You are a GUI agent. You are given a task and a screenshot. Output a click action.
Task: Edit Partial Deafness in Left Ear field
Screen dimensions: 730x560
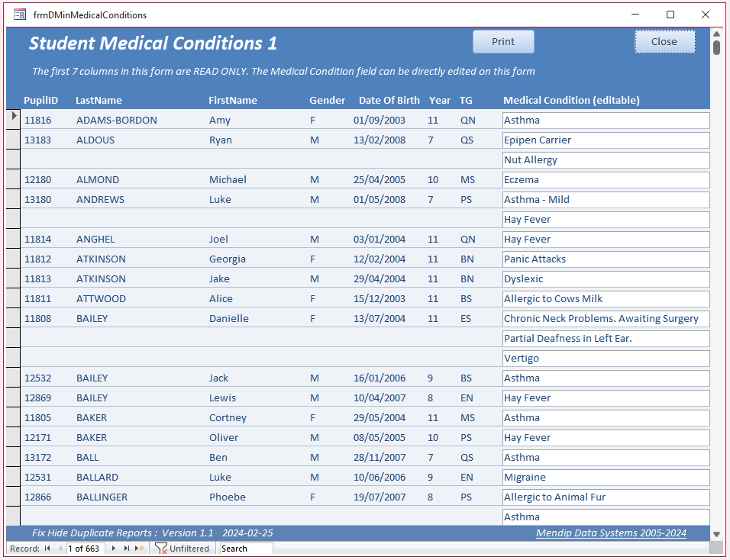[606, 339]
